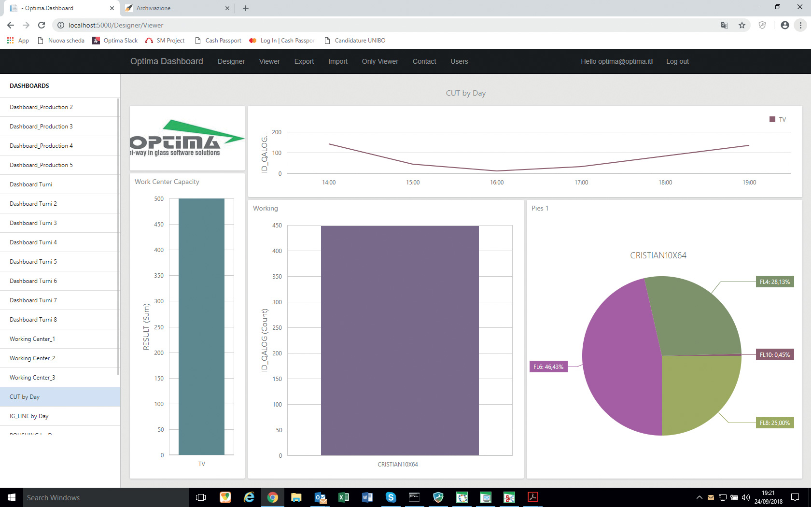Image resolution: width=812 pixels, height=508 pixels.
Task: Open the Windows Start menu
Action: (x=12, y=497)
